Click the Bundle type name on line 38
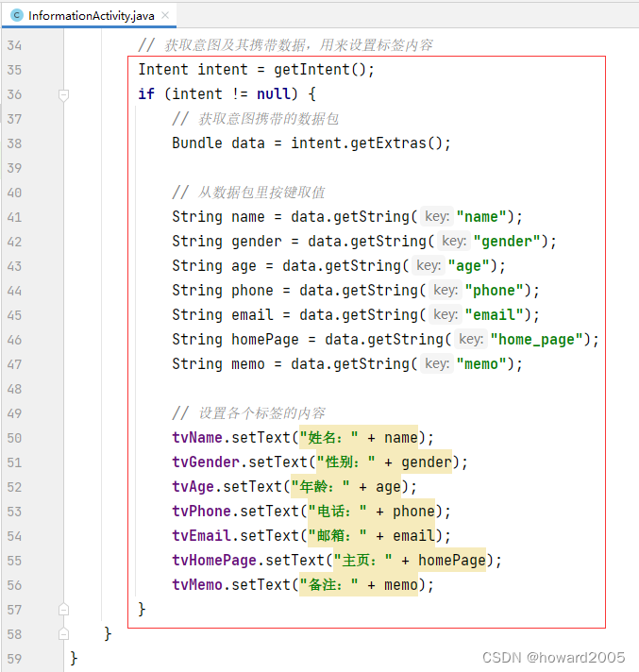Viewport: 639px width, 672px height. coord(197,143)
